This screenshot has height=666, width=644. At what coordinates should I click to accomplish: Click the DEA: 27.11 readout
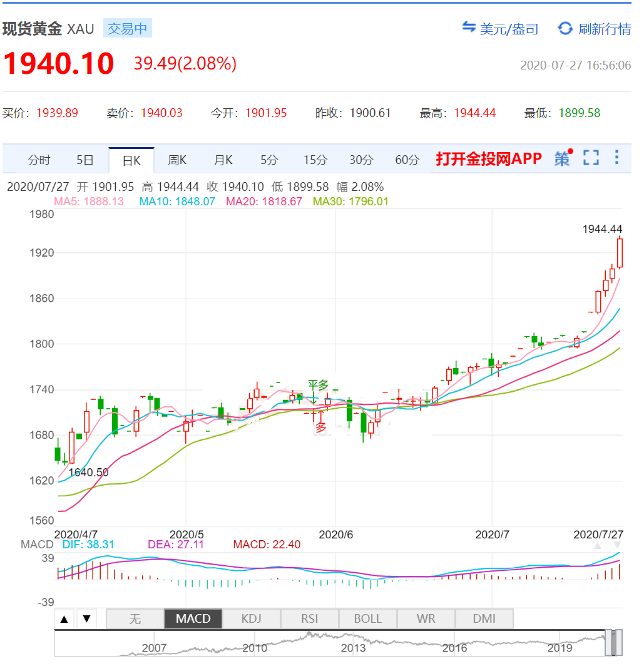[176, 545]
